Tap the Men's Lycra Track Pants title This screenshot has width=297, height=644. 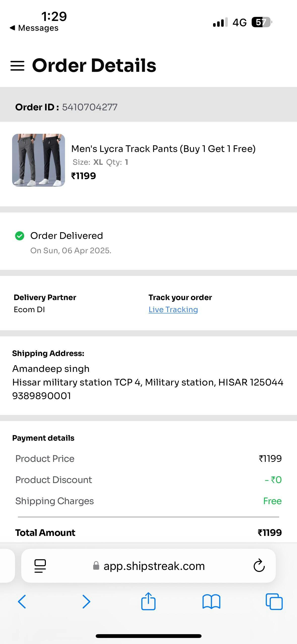point(163,149)
